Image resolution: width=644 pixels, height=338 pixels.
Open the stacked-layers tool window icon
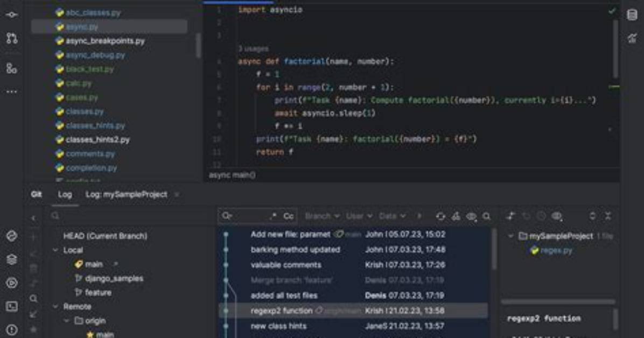(x=11, y=259)
